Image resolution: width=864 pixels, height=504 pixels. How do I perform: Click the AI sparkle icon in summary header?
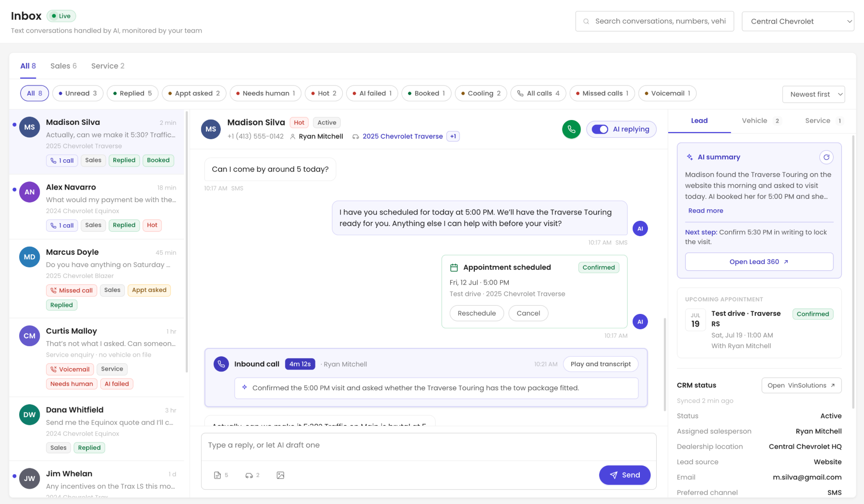coord(690,157)
